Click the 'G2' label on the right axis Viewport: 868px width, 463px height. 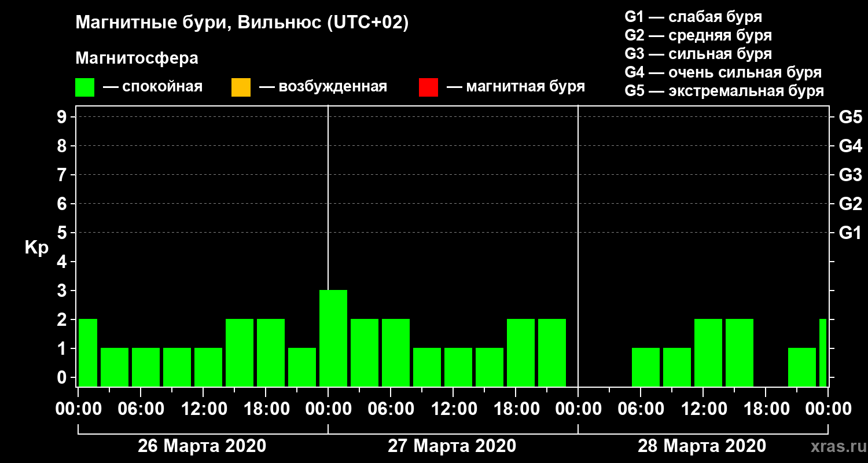point(850,204)
